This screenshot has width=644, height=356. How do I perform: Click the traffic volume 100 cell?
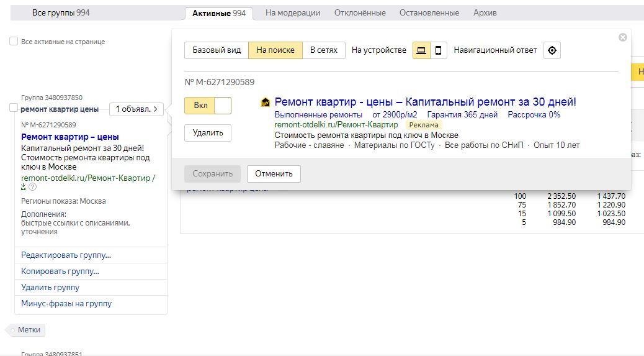520,196
